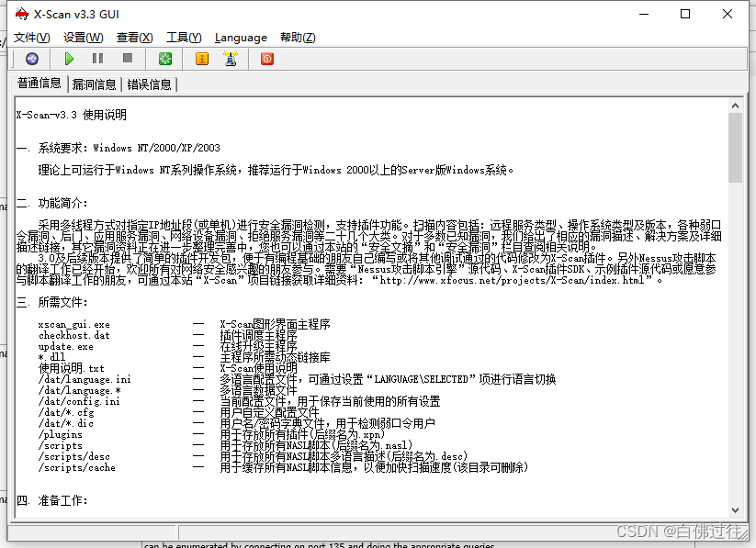This screenshot has height=548, width=756.
Task: Click the red exit icon in toolbar
Action: tap(267, 59)
